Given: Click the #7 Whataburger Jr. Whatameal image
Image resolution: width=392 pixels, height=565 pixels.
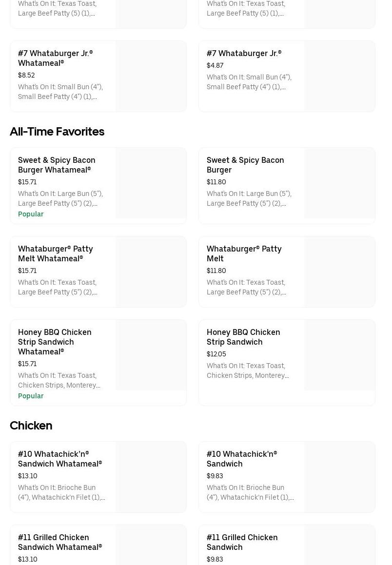Looking at the screenshot, I should [151, 77].
